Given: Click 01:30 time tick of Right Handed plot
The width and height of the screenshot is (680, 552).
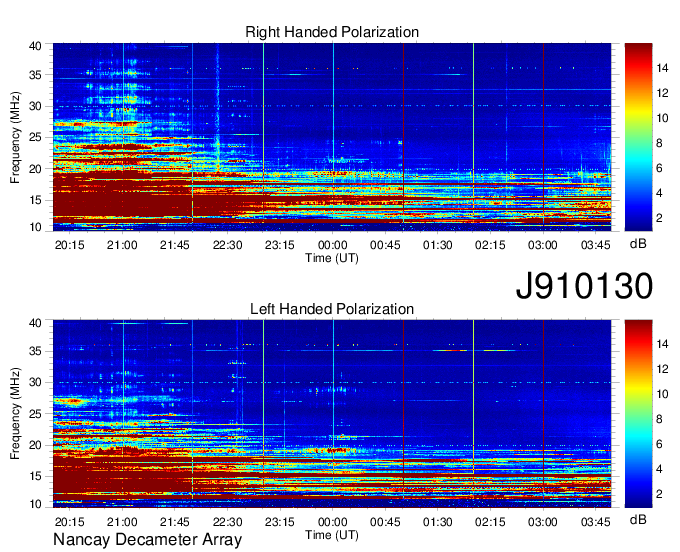Looking at the screenshot, I should (438, 245).
